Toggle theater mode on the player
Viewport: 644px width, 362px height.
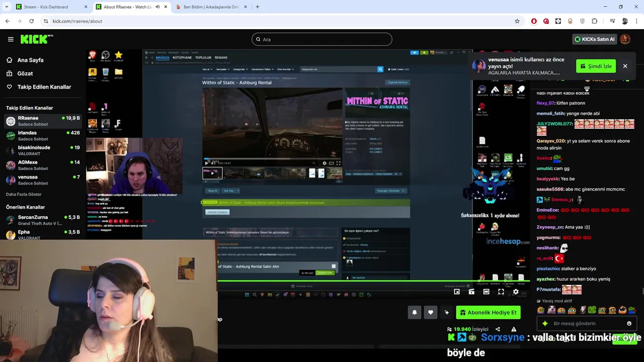coord(486,292)
